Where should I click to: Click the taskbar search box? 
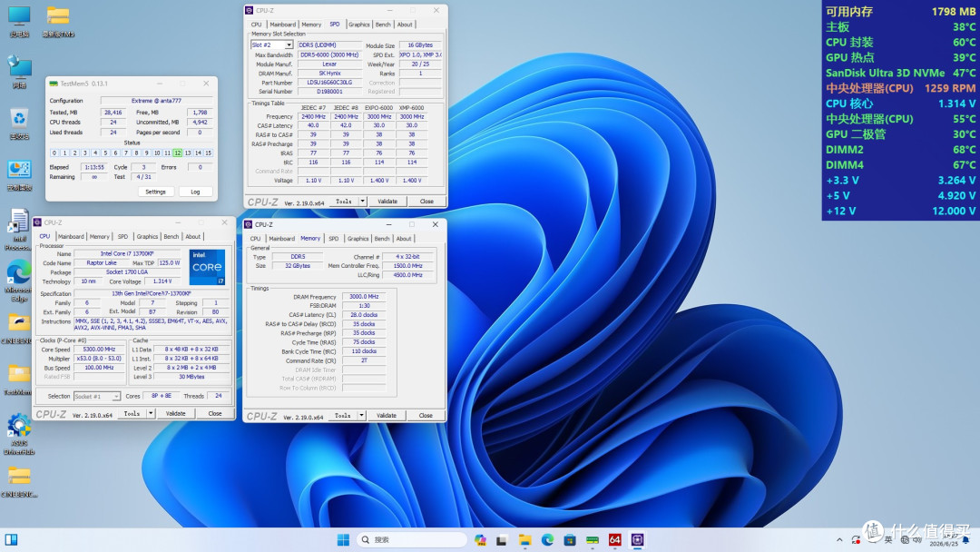411,539
